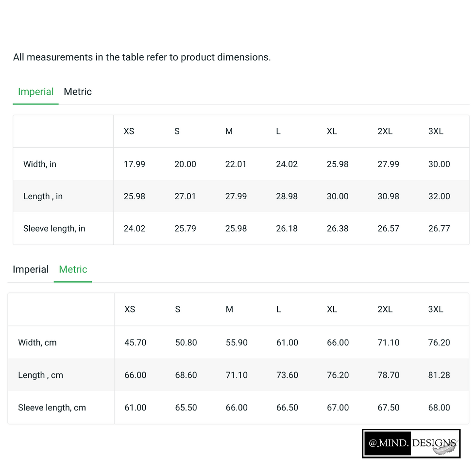Select XS width value 17.99

click(x=135, y=164)
